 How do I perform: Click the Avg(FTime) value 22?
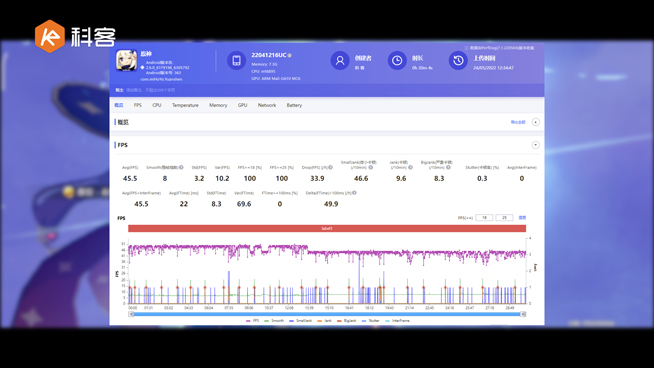184,204
